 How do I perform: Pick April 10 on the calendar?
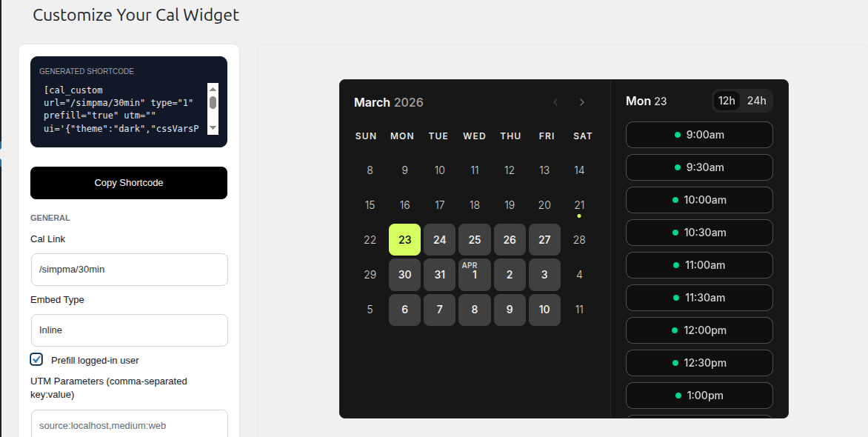click(x=544, y=310)
